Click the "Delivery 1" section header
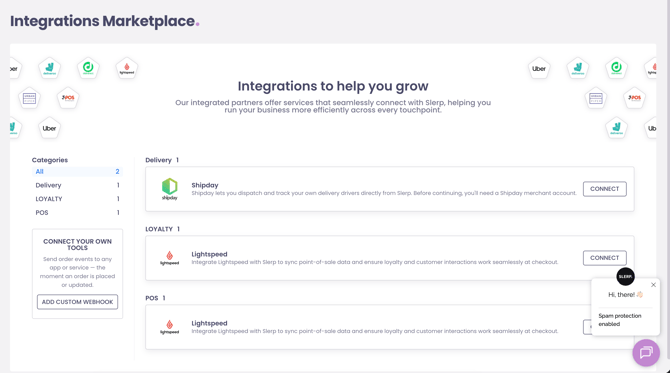This screenshot has height=373, width=670. (x=162, y=160)
